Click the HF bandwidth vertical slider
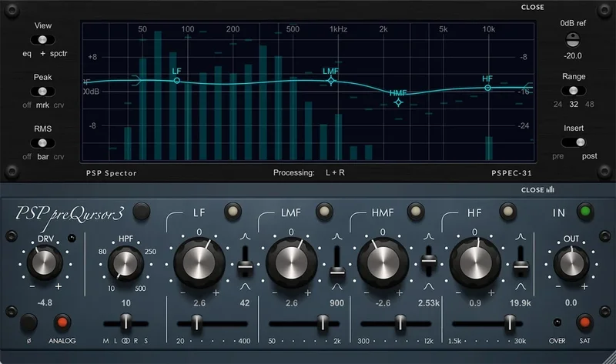 coord(521,262)
